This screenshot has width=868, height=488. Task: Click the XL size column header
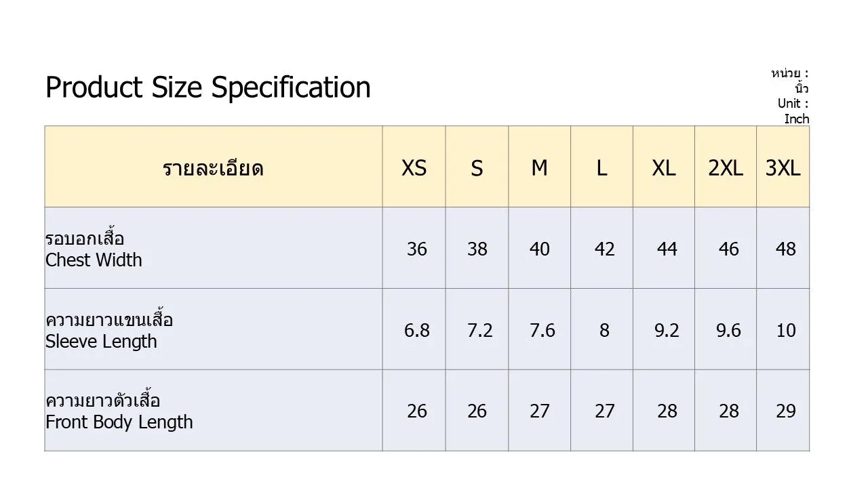664,167
